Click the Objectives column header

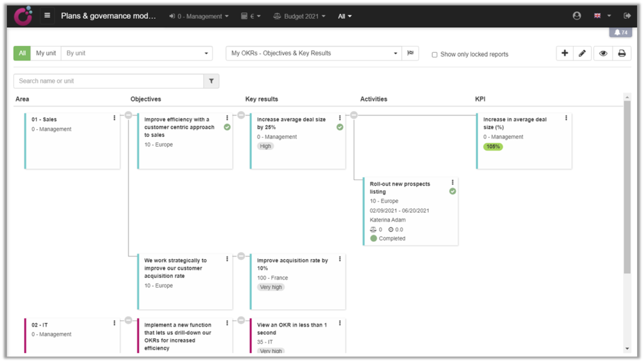(146, 99)
